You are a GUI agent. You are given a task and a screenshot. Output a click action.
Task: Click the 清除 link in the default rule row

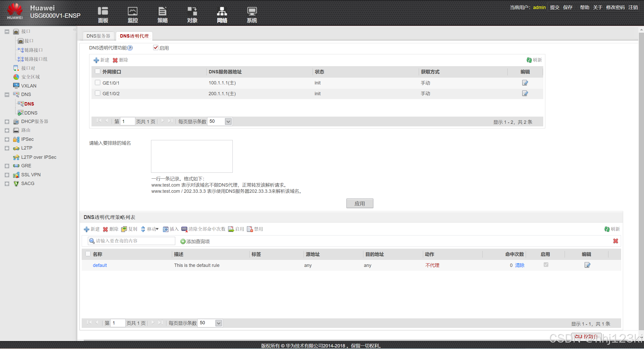point(520,265)
